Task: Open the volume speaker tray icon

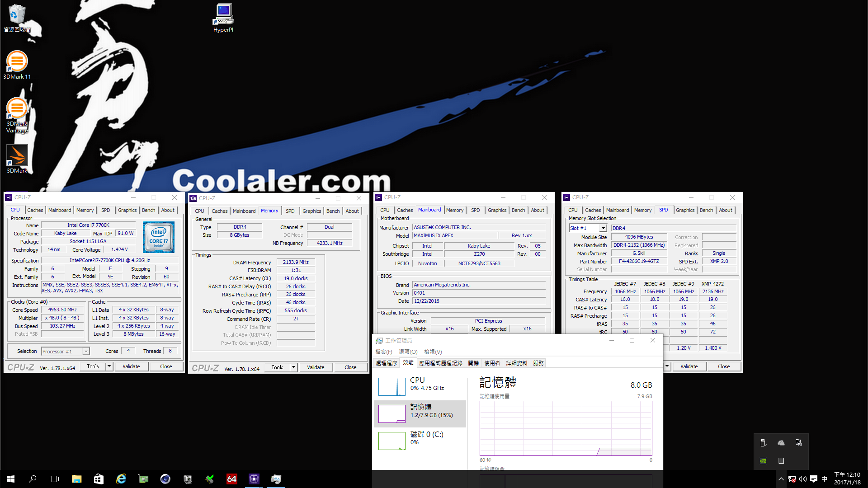Action: click(802, 479)
